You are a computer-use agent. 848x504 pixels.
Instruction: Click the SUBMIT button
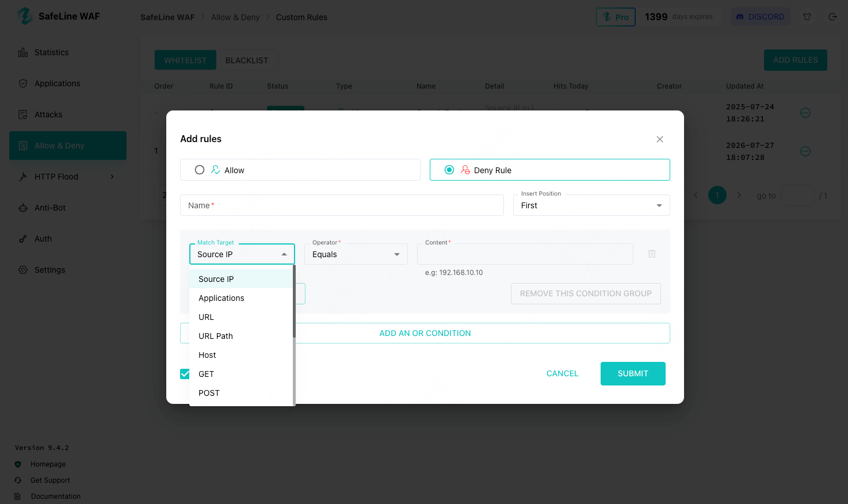pyautogui.click(x=633, y=373)
